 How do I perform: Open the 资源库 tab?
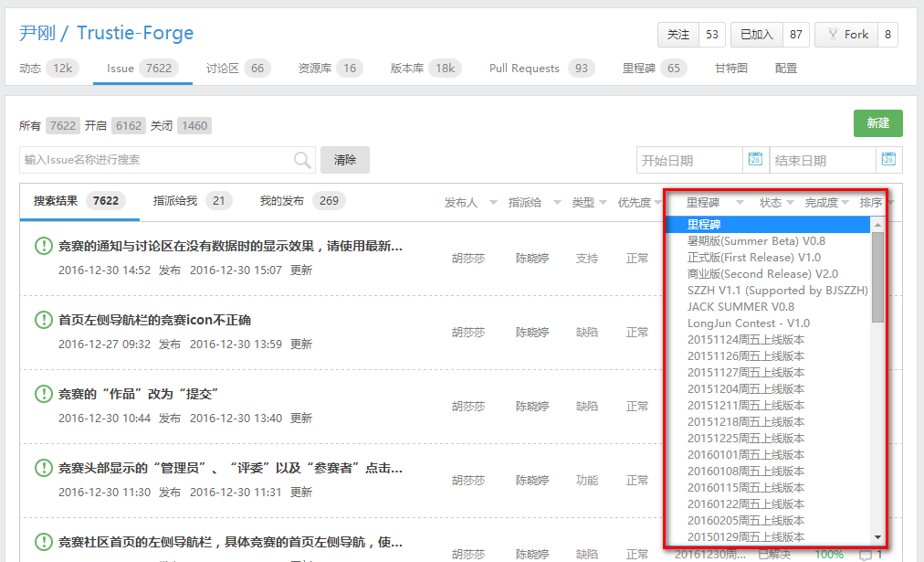331,69
